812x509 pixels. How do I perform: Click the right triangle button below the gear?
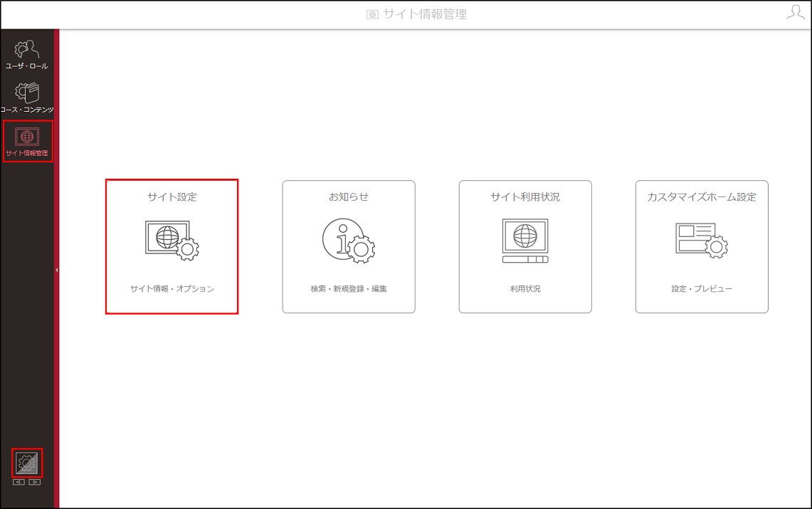pyautogui.click(x=35, y=482)
